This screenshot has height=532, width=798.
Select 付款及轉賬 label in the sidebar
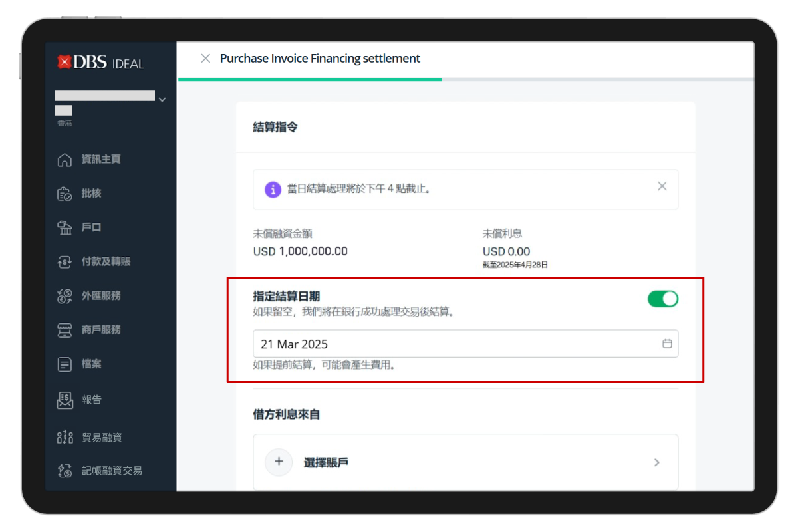click(x=106, y=262)
